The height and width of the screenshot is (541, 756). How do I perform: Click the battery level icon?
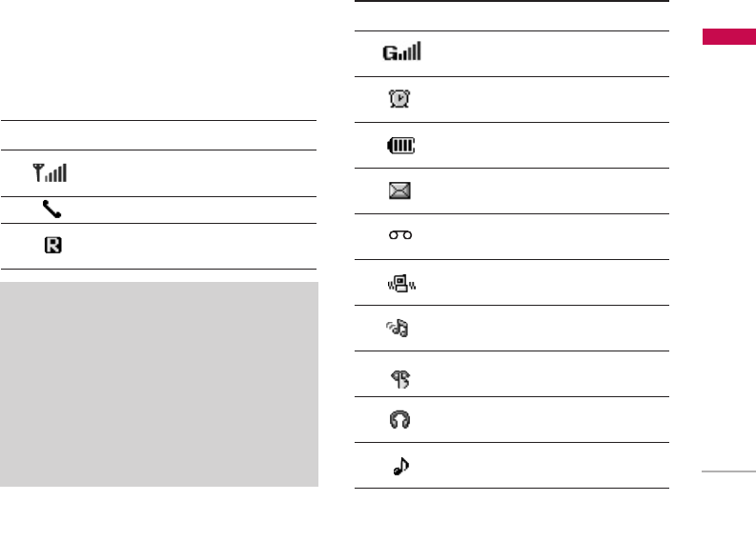pos(400,146)
